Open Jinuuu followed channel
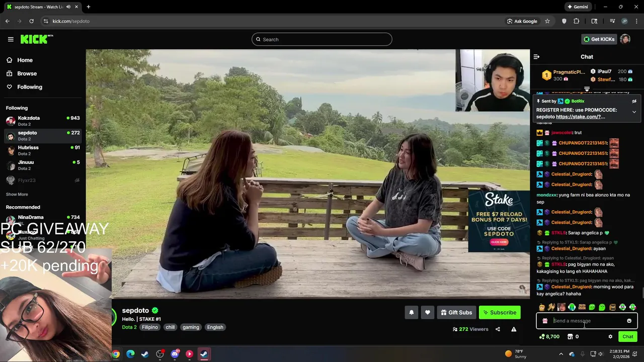 coord(43,165)
